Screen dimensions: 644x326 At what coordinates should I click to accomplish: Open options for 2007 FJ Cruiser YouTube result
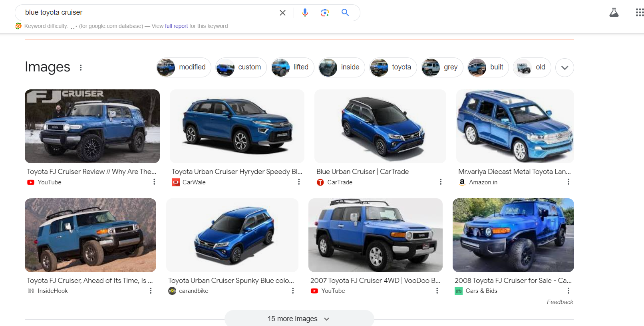tap(437, 291)
